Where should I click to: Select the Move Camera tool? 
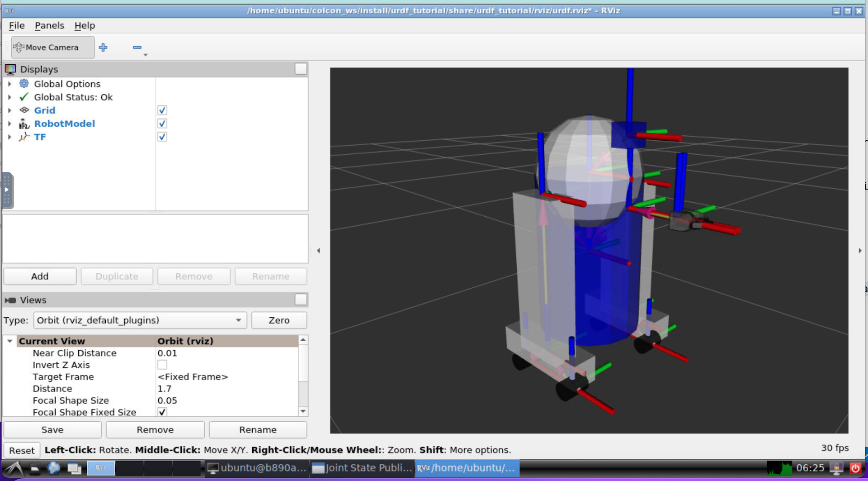[x=52, y=47]
